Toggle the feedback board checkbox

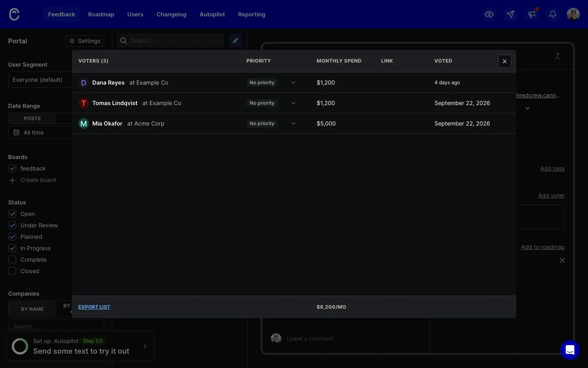pos(12,168)
